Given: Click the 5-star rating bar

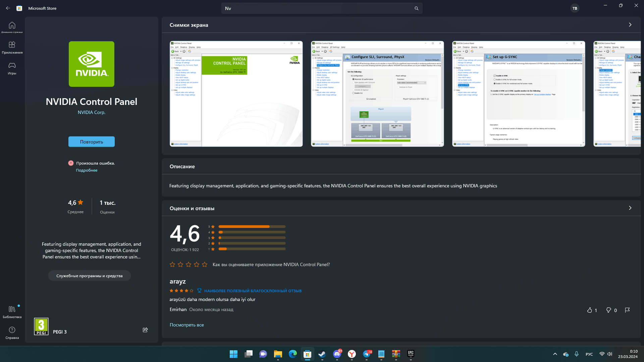Looking at the screenshot, I should click(252, 227).
